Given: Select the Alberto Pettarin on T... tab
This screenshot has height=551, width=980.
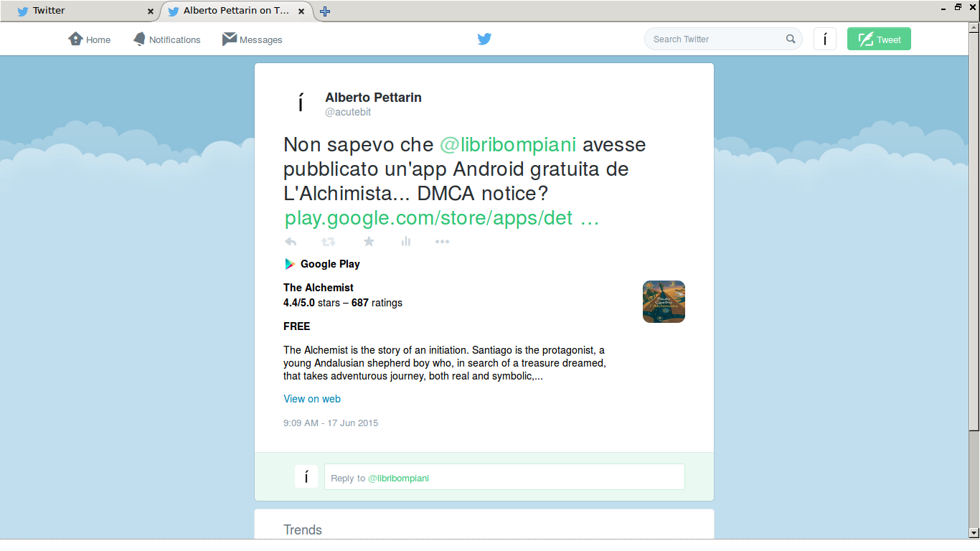Looking at the screenshot, I should (x=236, y=11).
